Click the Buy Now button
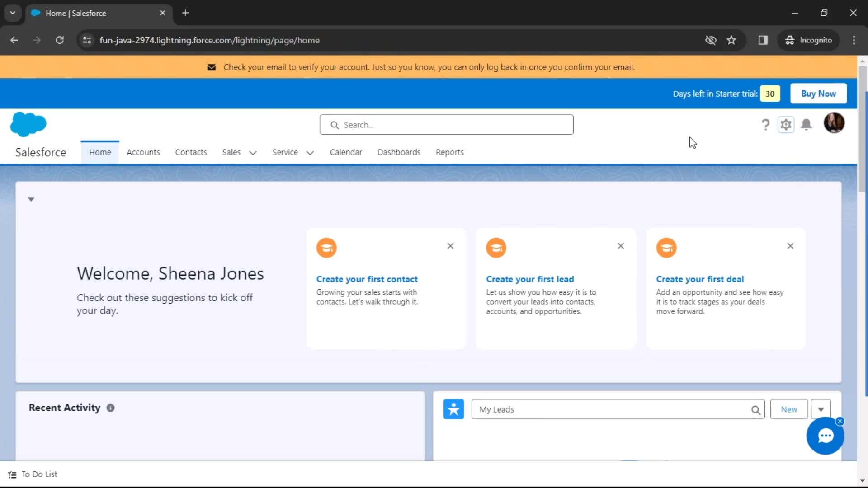Viewport: 868px width, 488px height. coord(818,94)
